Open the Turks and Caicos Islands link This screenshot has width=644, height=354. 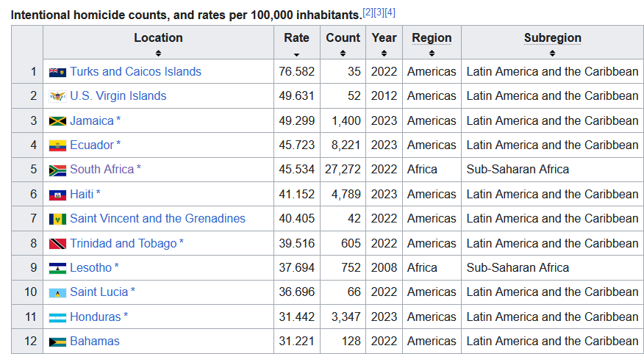[x=135, y=71]
